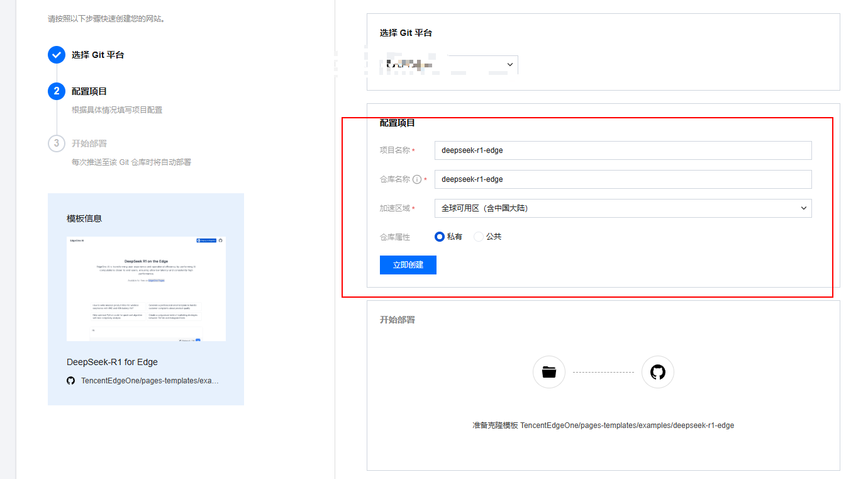Open the 加速区域 dropdown
The height and width of the screenshot is (479, 868).
[x=623, y=208]
